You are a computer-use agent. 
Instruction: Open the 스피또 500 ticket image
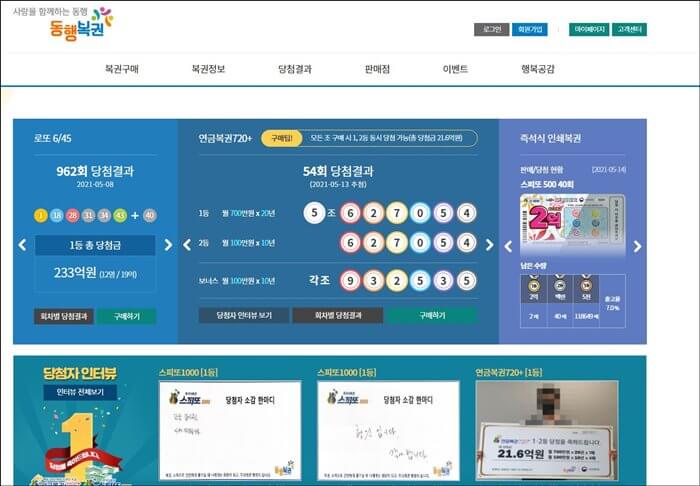[x=573, y=225]
